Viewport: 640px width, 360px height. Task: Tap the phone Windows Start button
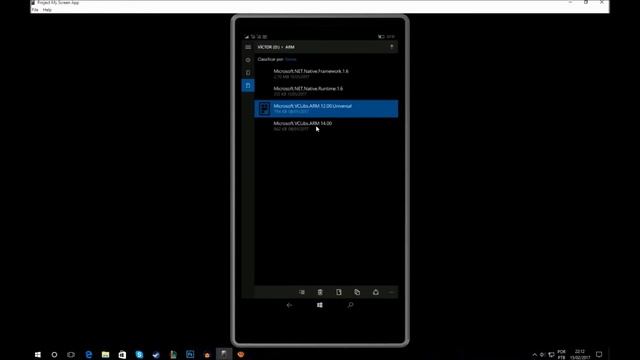pyautogui.click(x=320, y=305)
